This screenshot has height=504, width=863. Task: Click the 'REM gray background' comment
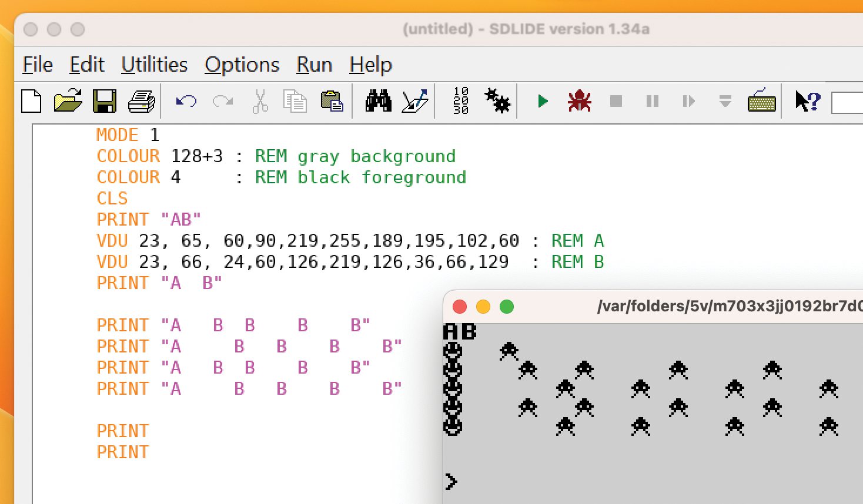pyautogui.click(x=355, y=156)
